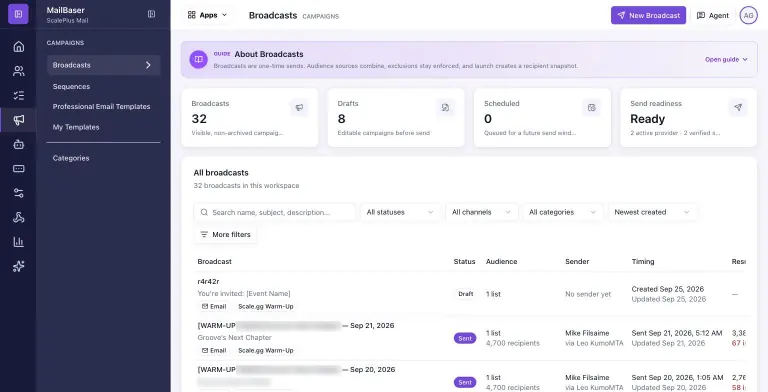The image size is (768, 392).
Task: Click "No sender yet" text
Action: [588, 294]
